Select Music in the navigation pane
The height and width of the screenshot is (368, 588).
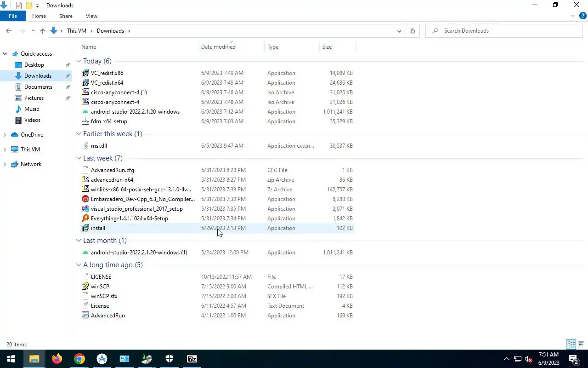click(x=31, y=109)
